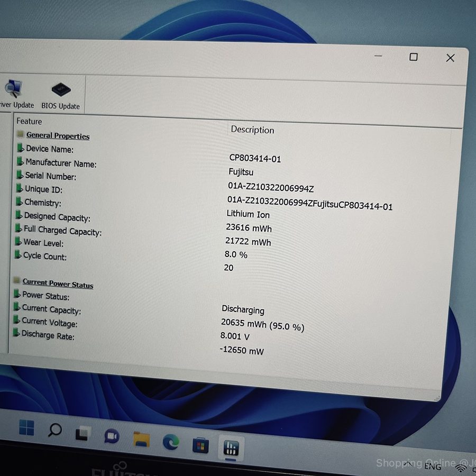The image size is (476, 476).
Task: Click the device name value CP803414-01
Action: click(255, 158)
